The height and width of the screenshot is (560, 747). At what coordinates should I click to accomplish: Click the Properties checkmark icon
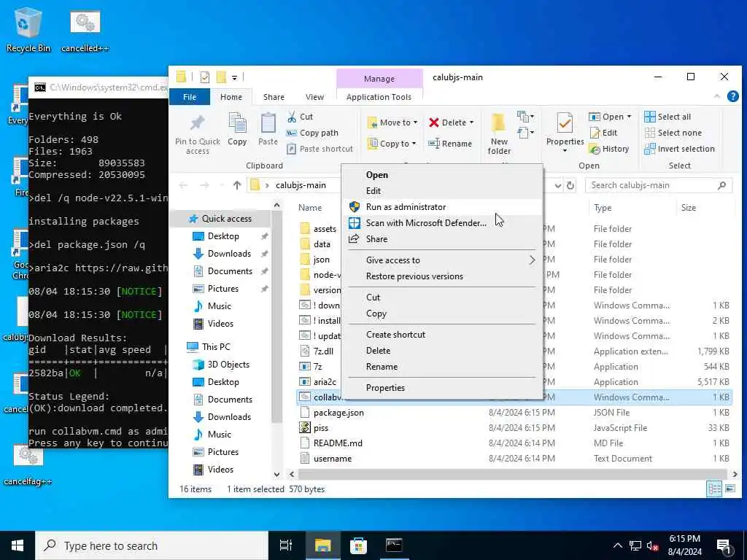point(565,123)
